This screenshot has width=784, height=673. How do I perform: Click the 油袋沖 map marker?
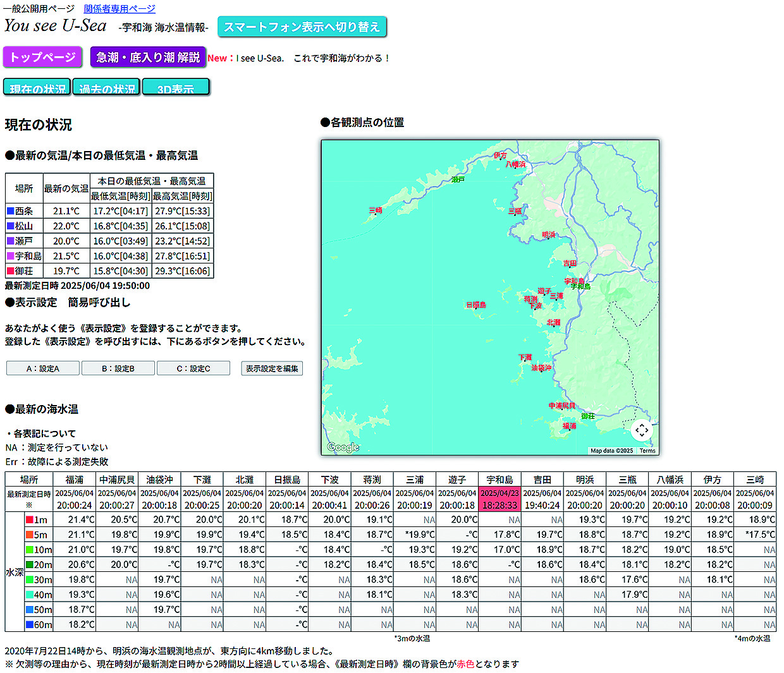541,368
